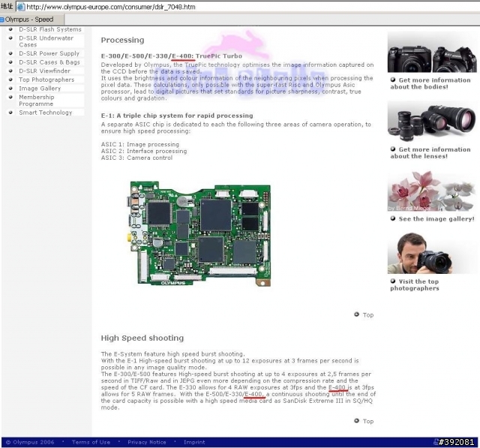
Task: Click Get more information about the bodies
Action: 430,83
